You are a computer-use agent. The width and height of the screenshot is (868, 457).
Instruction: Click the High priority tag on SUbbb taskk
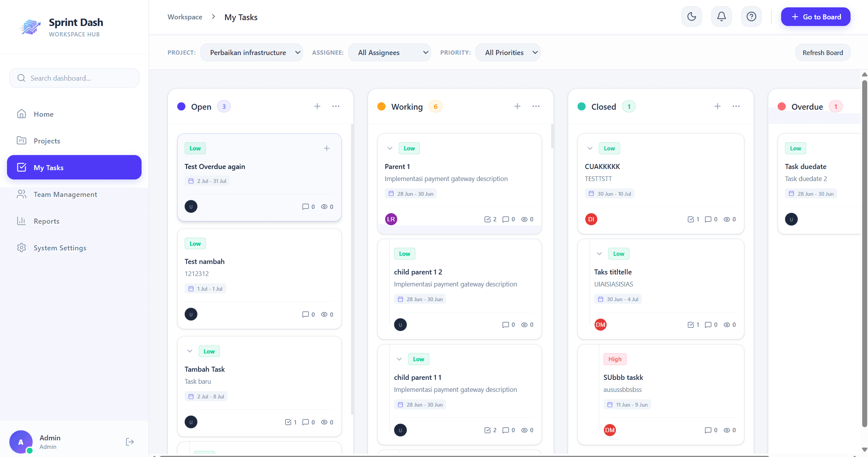pos(615,359)
